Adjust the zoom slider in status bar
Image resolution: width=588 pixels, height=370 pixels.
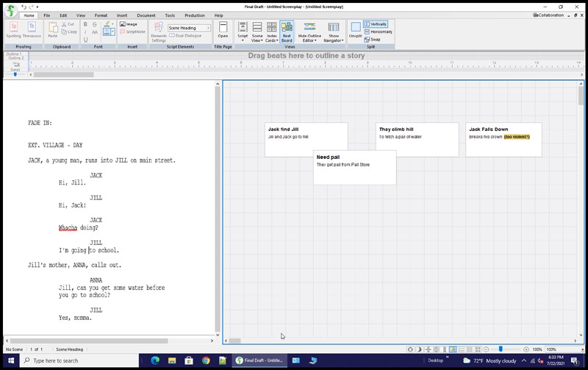tap(501, 349)
